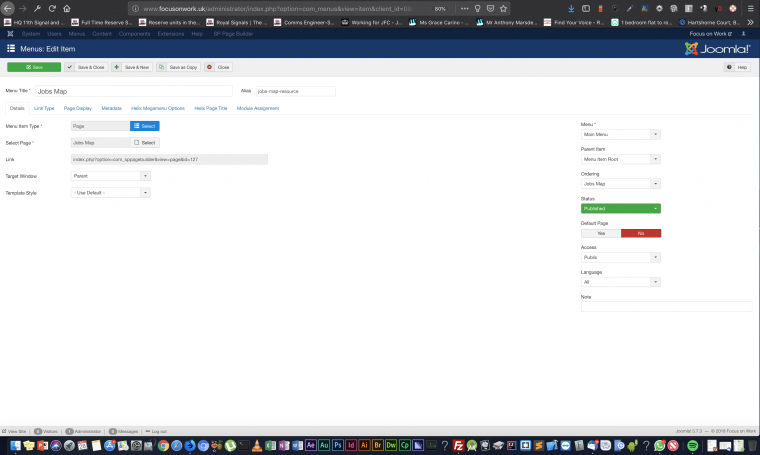This screenshot has height=455, width=760.
Task: Open the page actions three-dot icon
Action: click(x=464, y=8)
